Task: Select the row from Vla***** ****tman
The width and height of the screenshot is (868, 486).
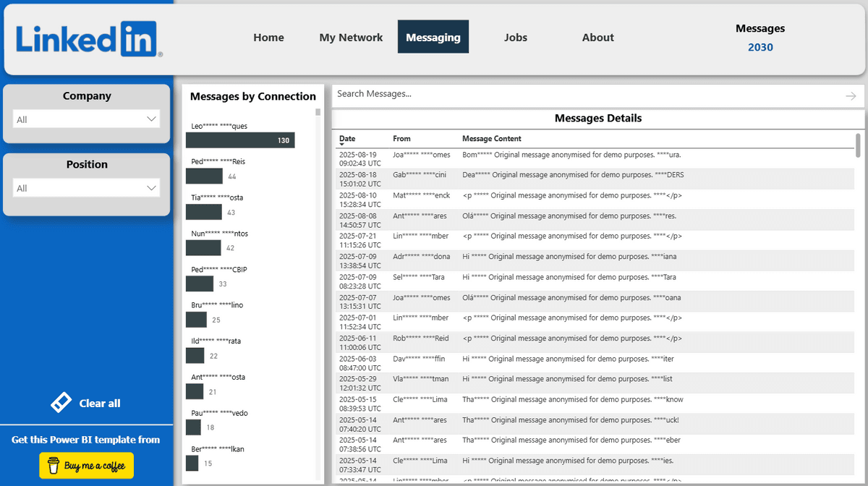Action: coord(596,383)
